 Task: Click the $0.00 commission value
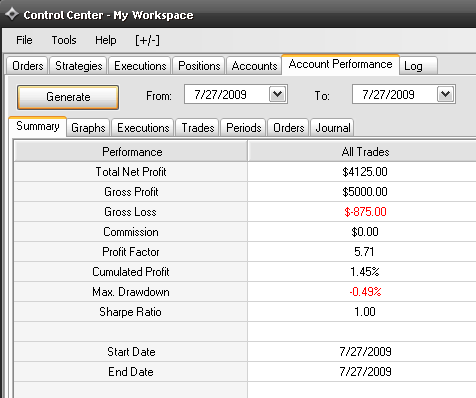pyautogui.click(x=365, y=232)
